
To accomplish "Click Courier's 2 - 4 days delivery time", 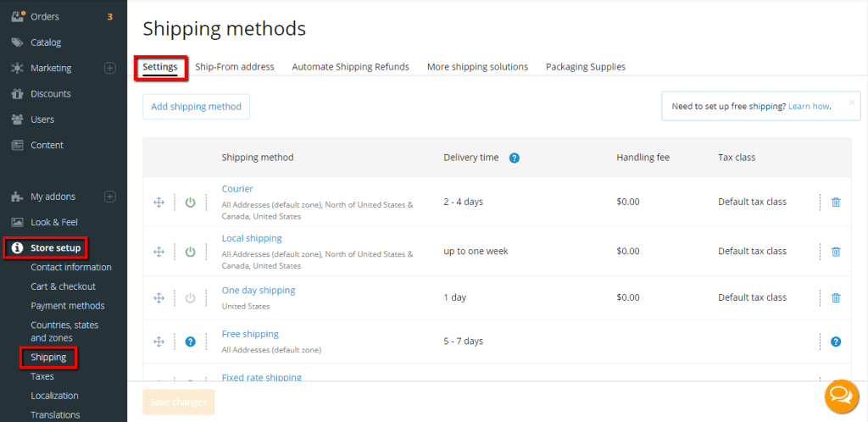I will [x=464, y=202].
